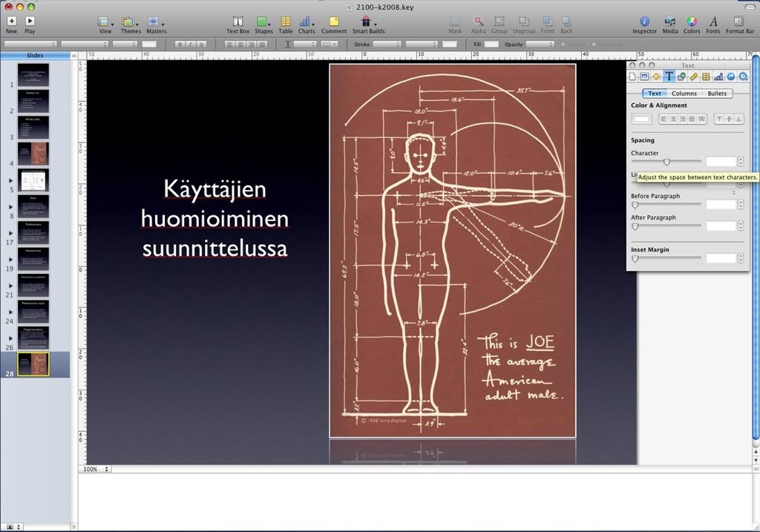Center text using the format bar

(x=240, y=44)
